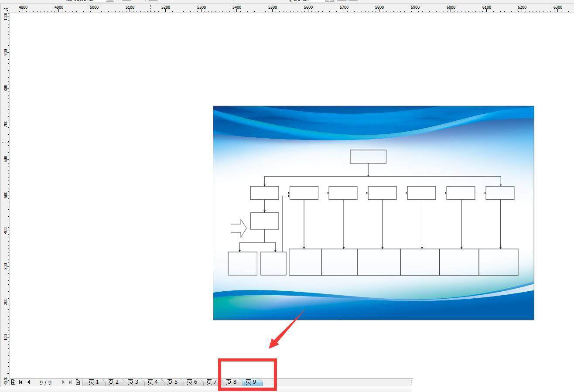Open the 页 2 page tab
Viewport: 574px width, 392px height.
pos(113,382)
